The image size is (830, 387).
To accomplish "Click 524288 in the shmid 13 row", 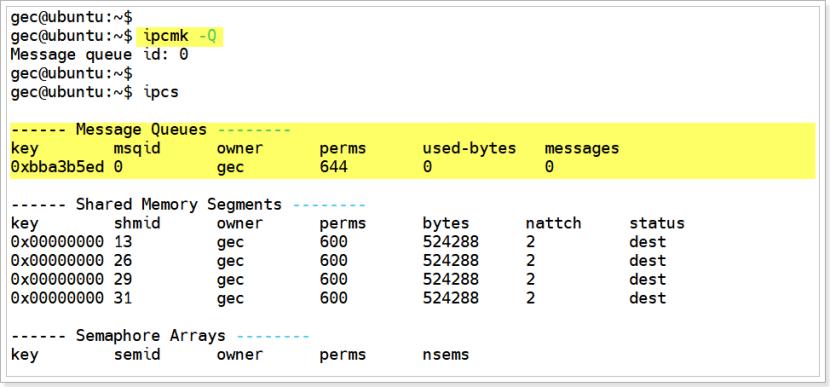I will [450, 242].
